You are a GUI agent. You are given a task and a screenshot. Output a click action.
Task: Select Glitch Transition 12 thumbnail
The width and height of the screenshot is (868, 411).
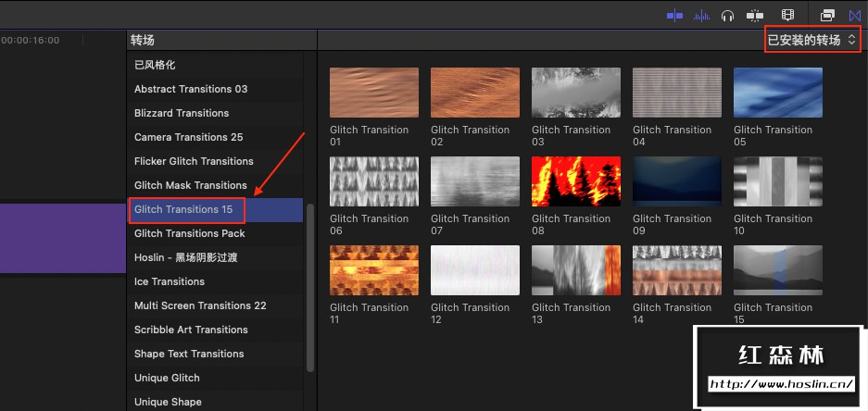coord(475,270)
